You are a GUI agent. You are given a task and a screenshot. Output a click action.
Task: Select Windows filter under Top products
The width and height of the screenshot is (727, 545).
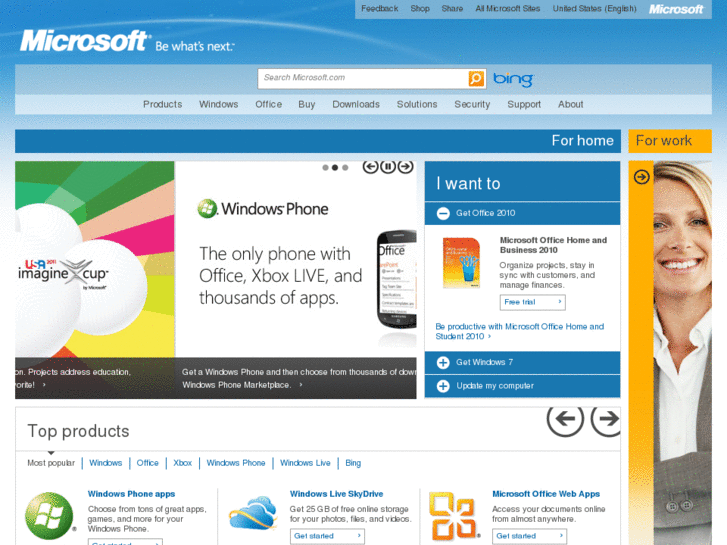[106, 463]
